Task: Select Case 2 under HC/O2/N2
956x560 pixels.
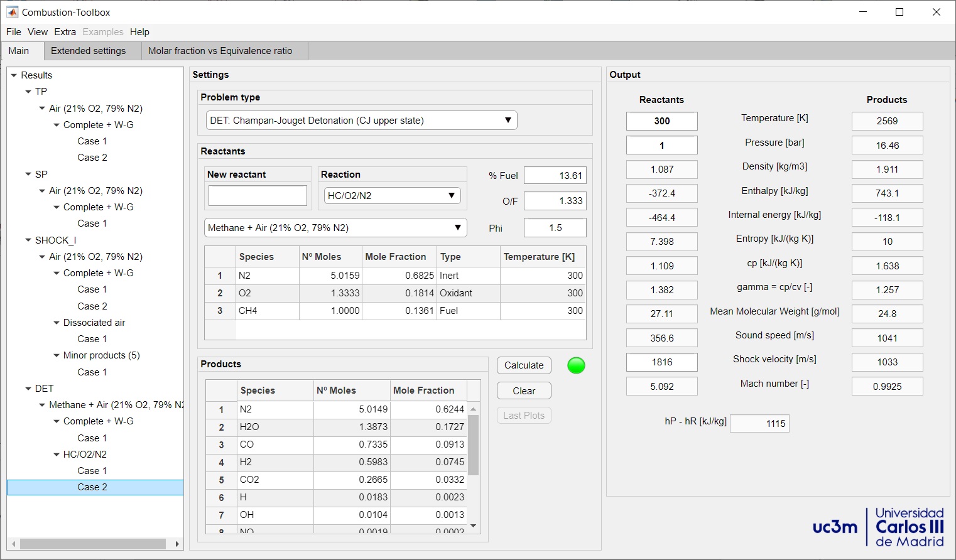Action: point(92,487)
